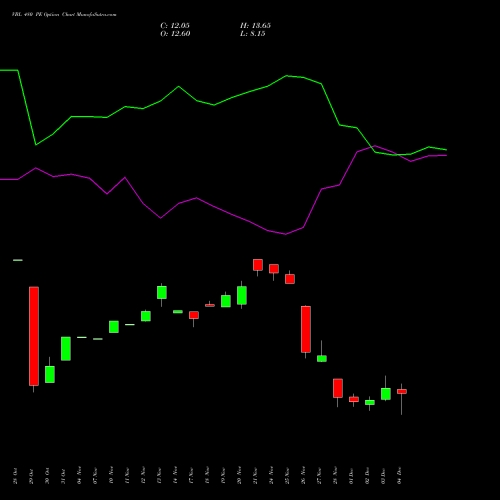Screen dimensions: 500x500
Task: Click the tall red candle for 29 Oct
Action: point(34,336)
